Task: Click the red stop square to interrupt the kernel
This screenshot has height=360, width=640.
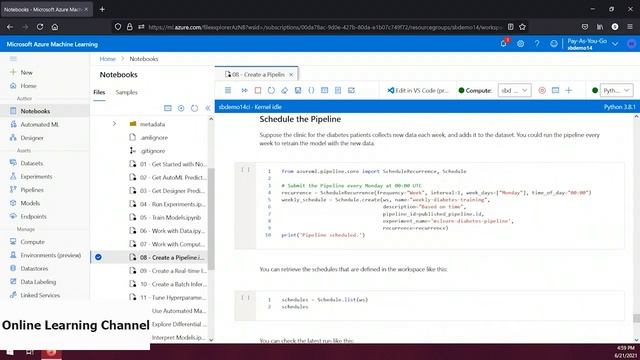Action: pyautogui.click(x=258, y=90)
